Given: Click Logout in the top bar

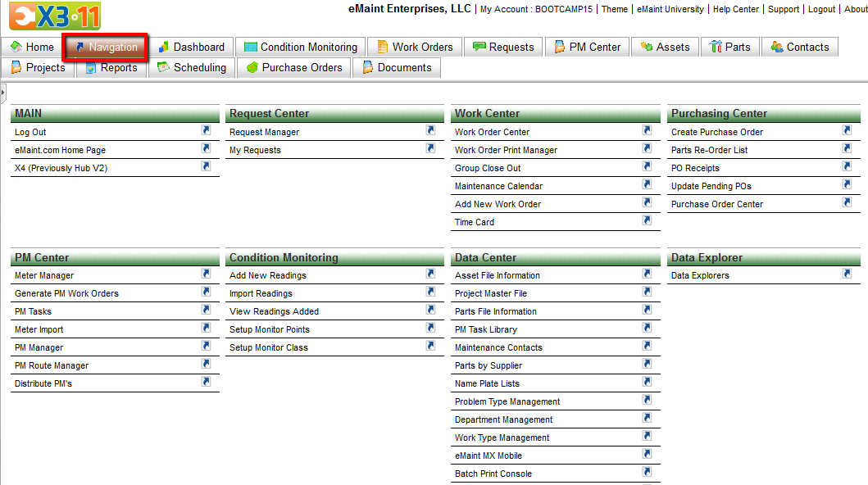Looking at the screenshot, I should coord(821,9).
